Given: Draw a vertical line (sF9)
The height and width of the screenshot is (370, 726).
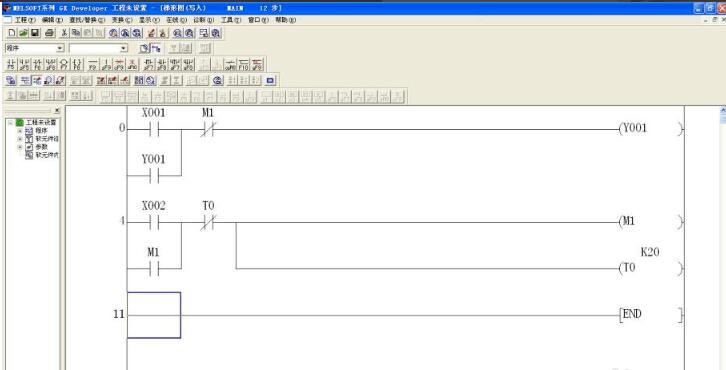Looking at the screenshot, I should pyautogui.click(x=106, y=64).
